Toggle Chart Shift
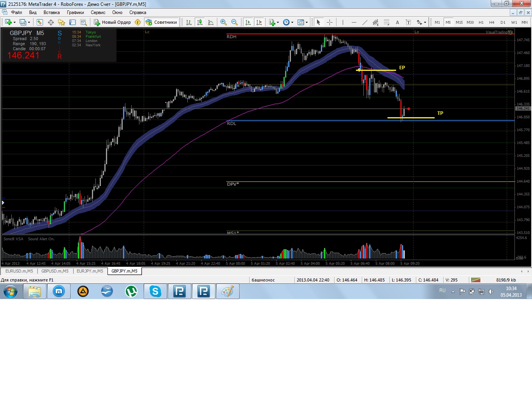This screenshot has width=532, height=410. coord(259,22)
